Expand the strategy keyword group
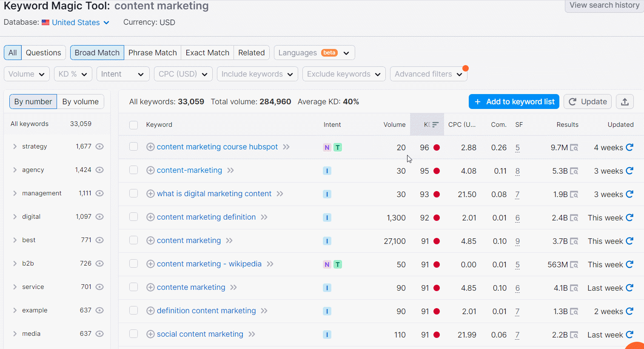644x349 pixels. (15, 146)
